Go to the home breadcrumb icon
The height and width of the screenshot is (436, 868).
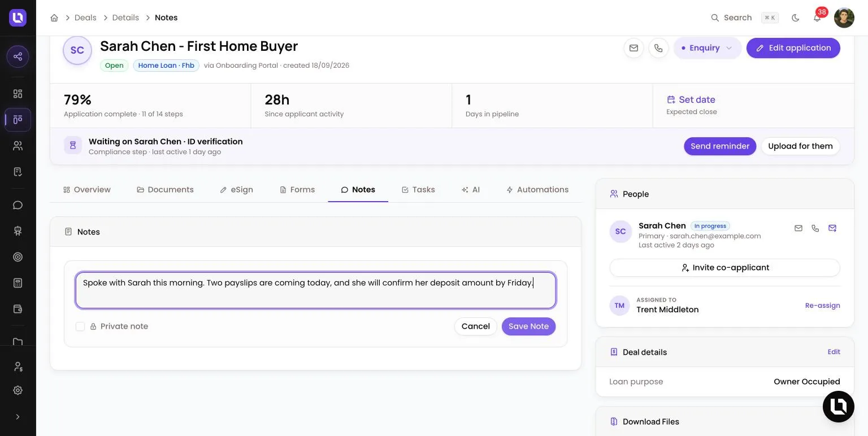(54, 18)
